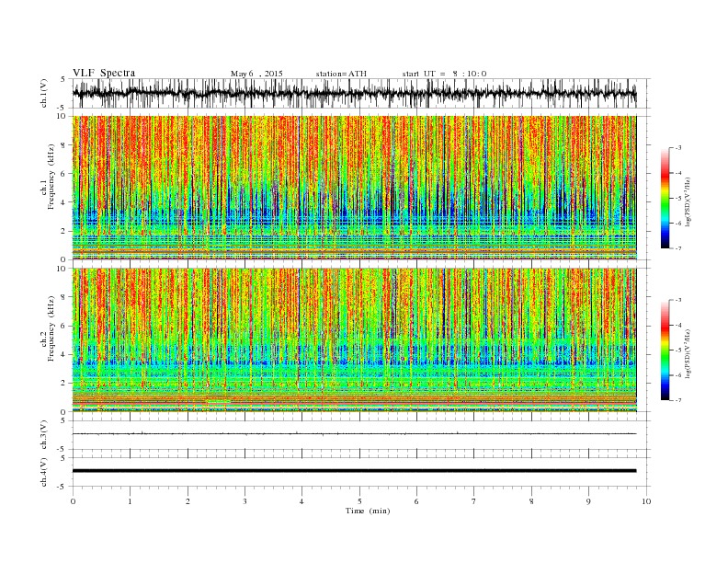
Task: Click the ch.1 "Frequency (kHz)" axis label
Action: 51,177
